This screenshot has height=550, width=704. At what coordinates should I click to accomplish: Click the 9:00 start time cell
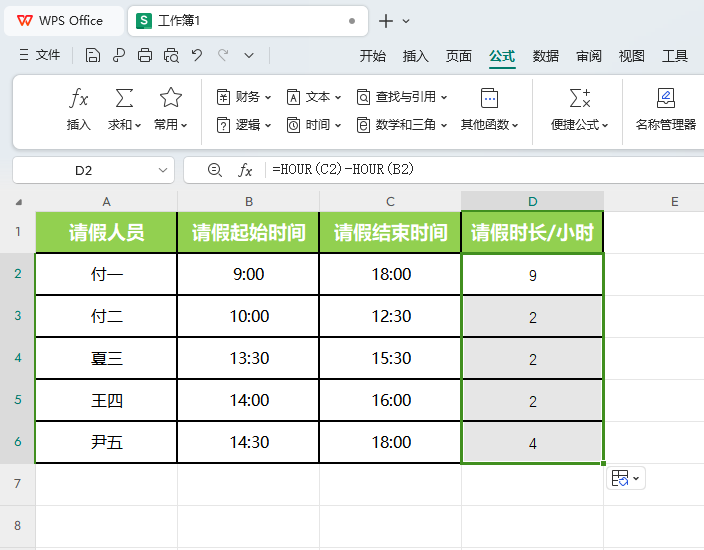click(248, 274)
